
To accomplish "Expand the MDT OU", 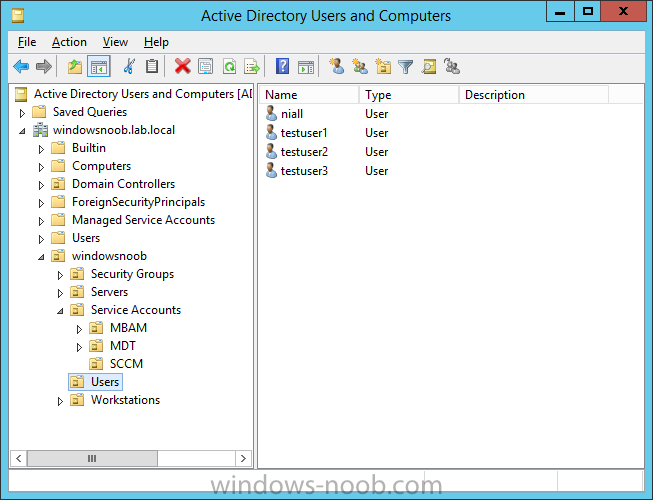I will [x=79, y=347].
